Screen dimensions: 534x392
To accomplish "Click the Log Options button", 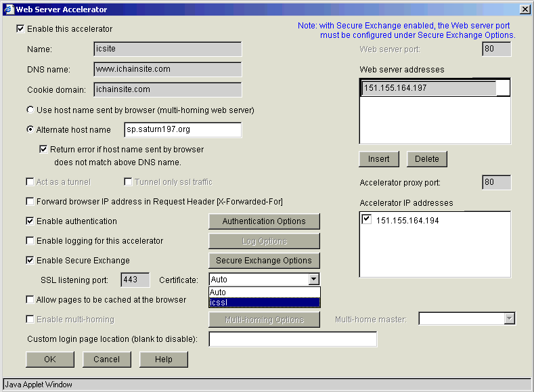I will (264, 241).
